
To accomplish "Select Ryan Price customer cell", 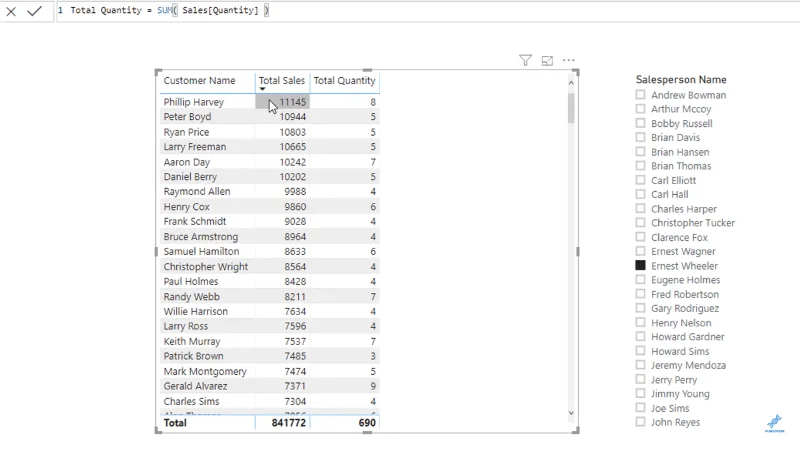I will coord(186,132).
